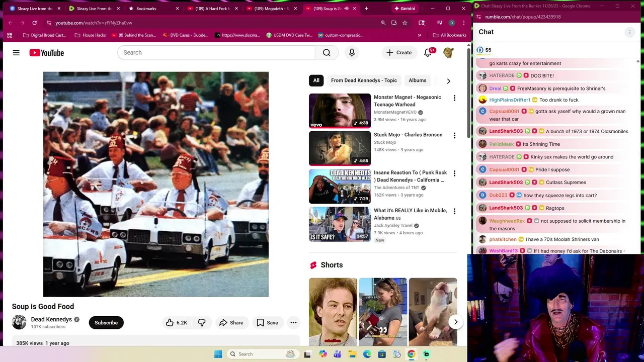The height and width of the screenshot is (362, 644).
Task: Open the Dead Kennedys channel name link
Action: click(51, 319)
